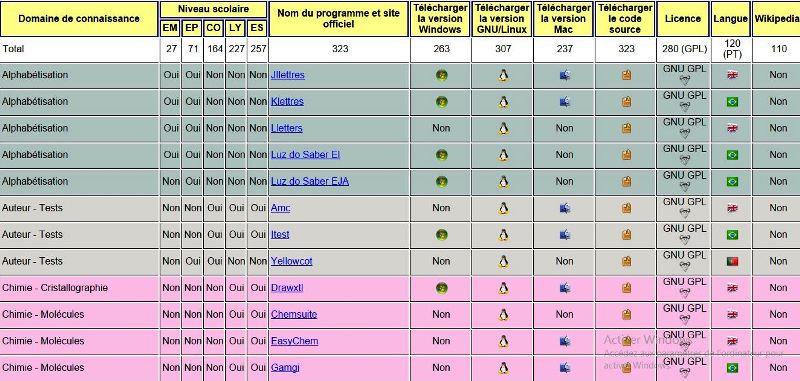Click the Nom du programme header

click(339, 19)
